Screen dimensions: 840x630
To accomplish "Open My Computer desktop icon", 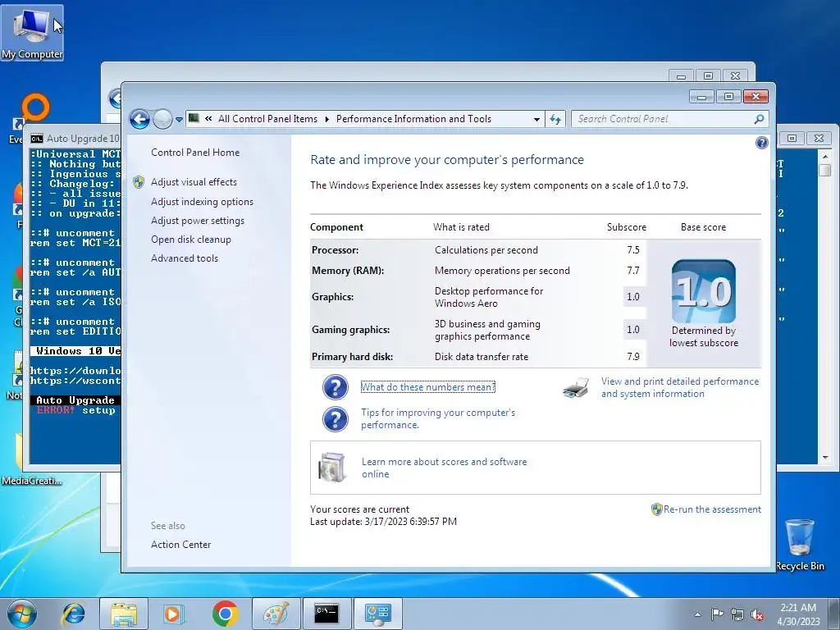I will 32,33.
